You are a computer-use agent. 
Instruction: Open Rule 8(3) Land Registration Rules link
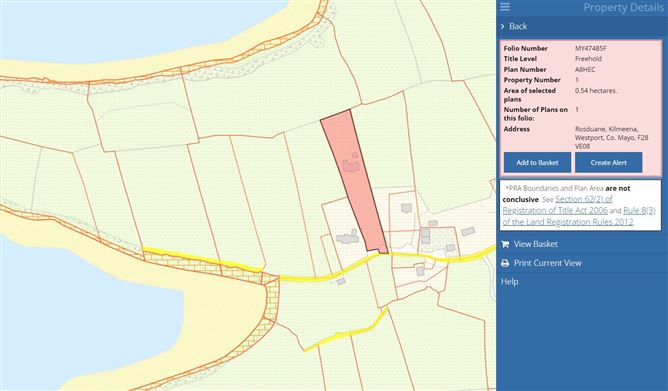click(579, 216)
